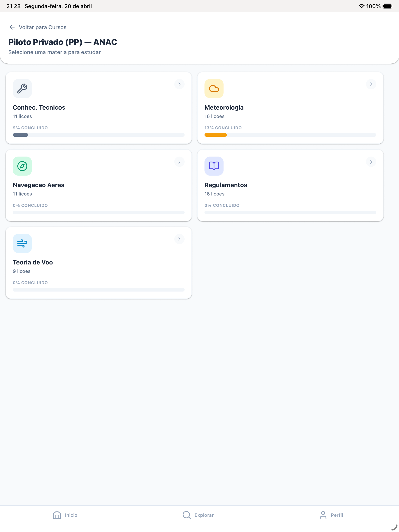The height and width of the screenshot is (532, 399).
Task: Click the "Piloto Privado (PP) — ANAC" heading
Action: click(x=63, y=42)
